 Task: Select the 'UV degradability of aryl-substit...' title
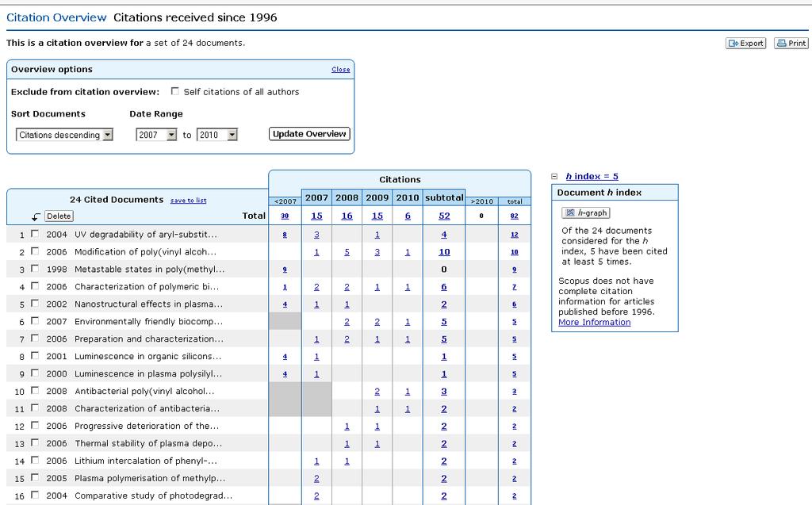(146, 235)
